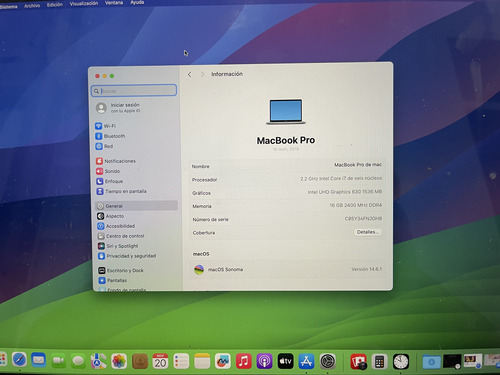Screen dimensions: 500x375
Task: Select Centro de control in the sidebar
Action: coord(121,236)
